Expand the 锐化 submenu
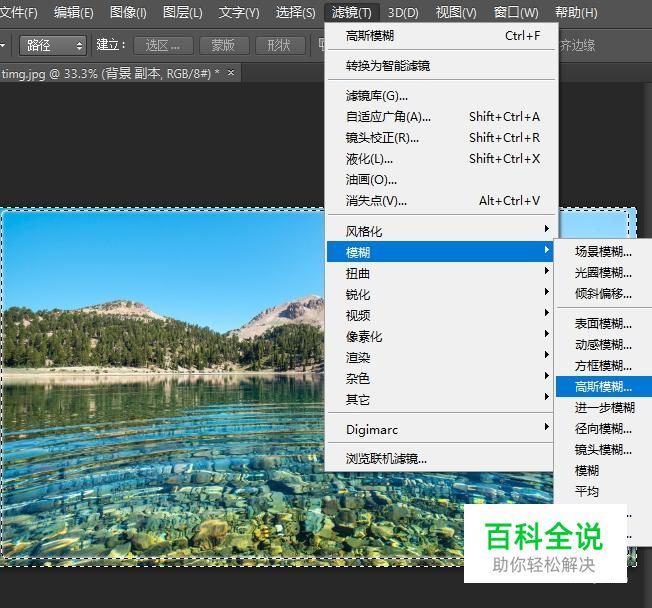The width and height of the screenshot is (652, 608). coord(440,294)
